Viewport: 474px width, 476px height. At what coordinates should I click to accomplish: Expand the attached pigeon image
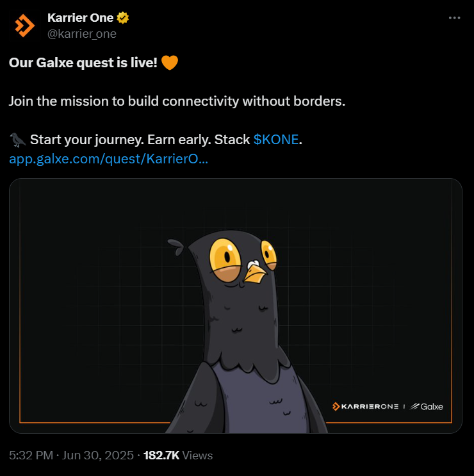(236, 306)
